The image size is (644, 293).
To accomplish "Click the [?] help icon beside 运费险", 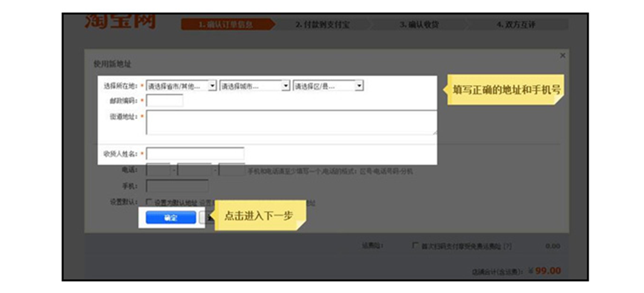I will click(508, 246).
